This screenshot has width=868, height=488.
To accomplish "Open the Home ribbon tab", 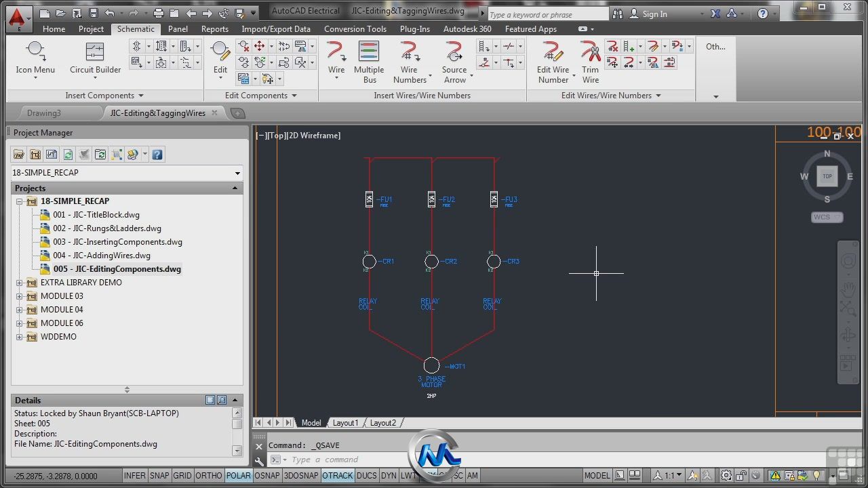I will pos(54,29).
